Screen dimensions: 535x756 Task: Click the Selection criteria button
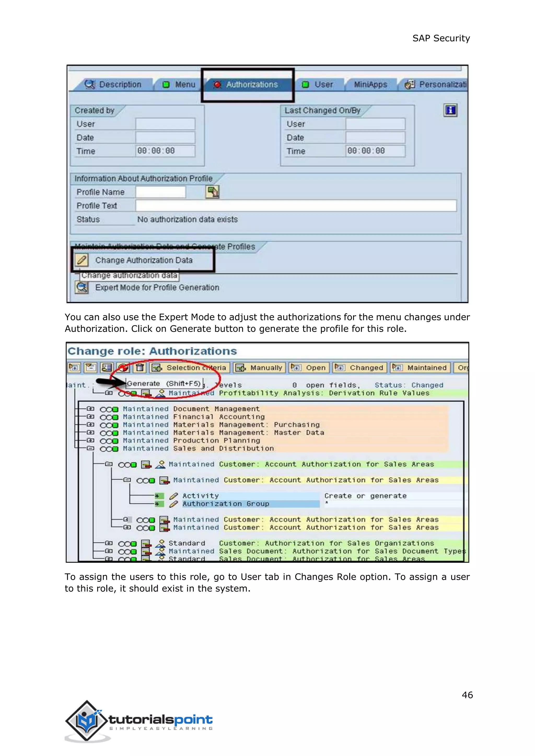[x=189, y=368]
